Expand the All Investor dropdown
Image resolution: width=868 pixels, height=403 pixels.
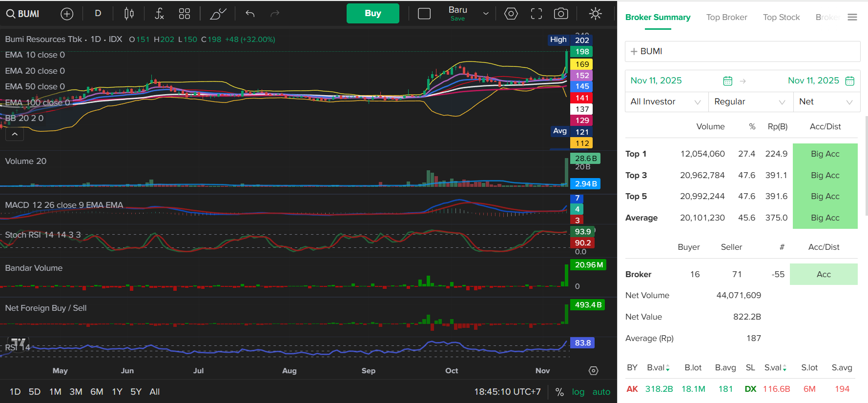665,101
